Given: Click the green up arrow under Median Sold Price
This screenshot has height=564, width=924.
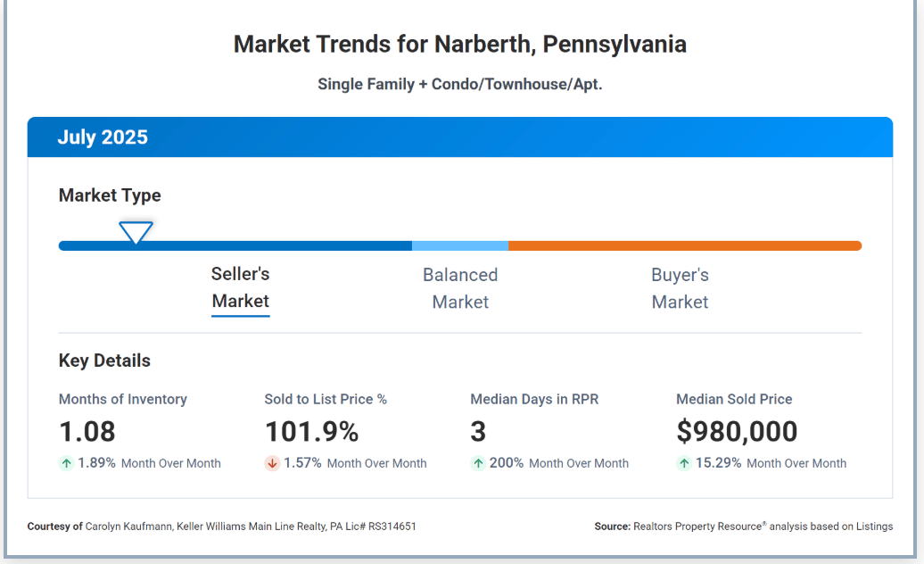Looking at the screenshot, I should click(x=684, y=463).
